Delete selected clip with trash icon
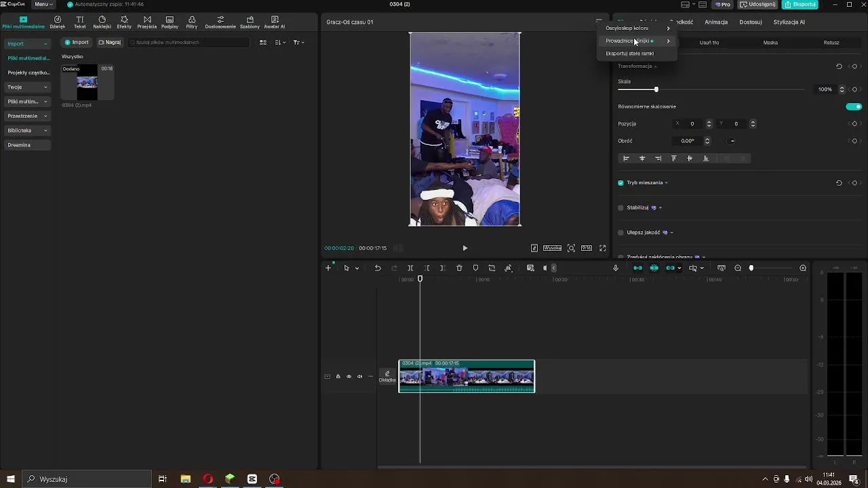The width and height of the screenshot is (868, 488). coord(459,268)
